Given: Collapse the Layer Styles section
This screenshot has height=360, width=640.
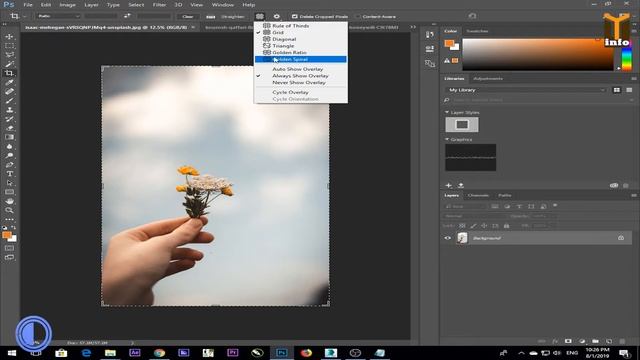Looking at the screenshot, I should click(447, 112).
